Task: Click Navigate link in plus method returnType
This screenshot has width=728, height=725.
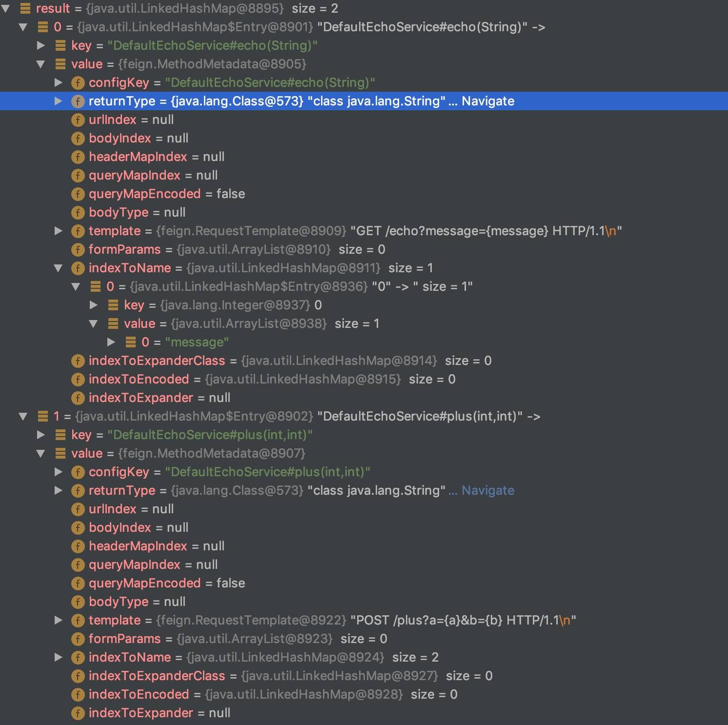Action: tap(487, 490)
